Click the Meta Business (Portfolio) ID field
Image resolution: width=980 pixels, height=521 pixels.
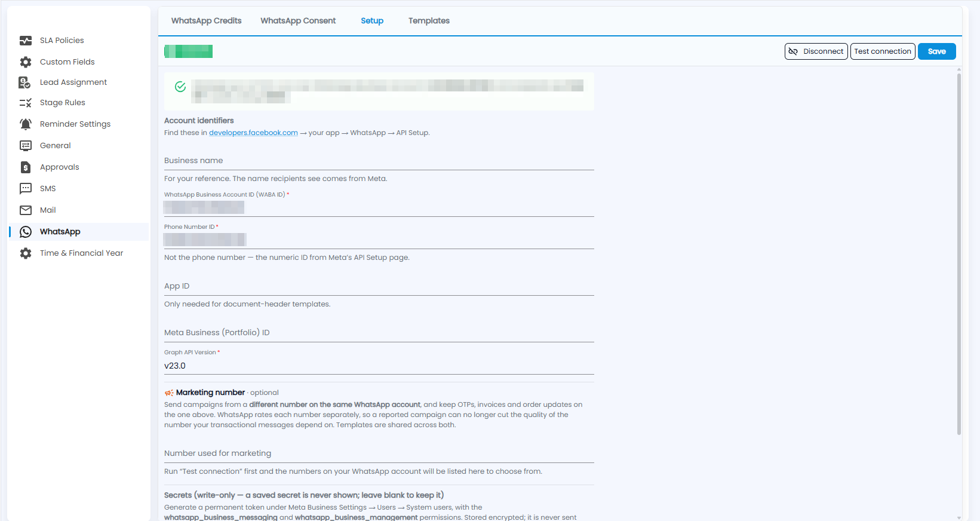(379, 333)
